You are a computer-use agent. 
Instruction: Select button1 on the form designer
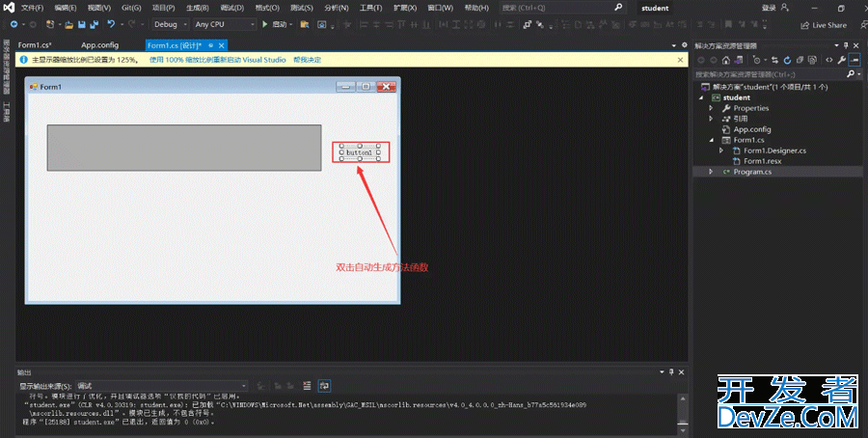[x=360, y=152]
